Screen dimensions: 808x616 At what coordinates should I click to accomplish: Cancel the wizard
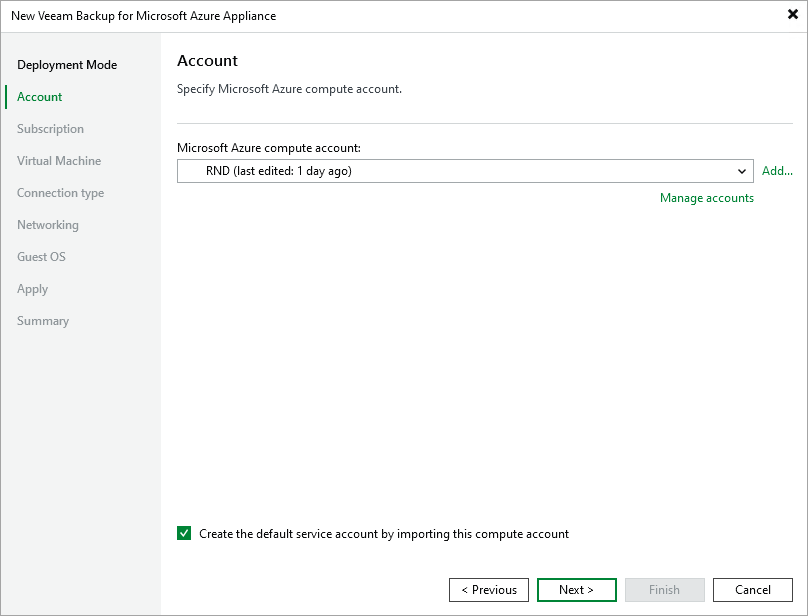[x=752, y=590]
